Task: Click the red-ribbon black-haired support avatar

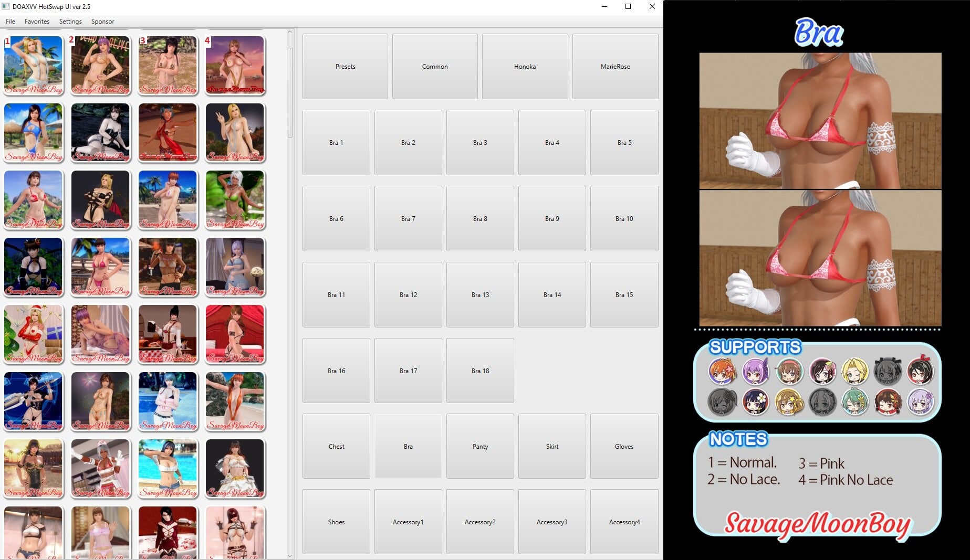Action: tap(921, 371)
